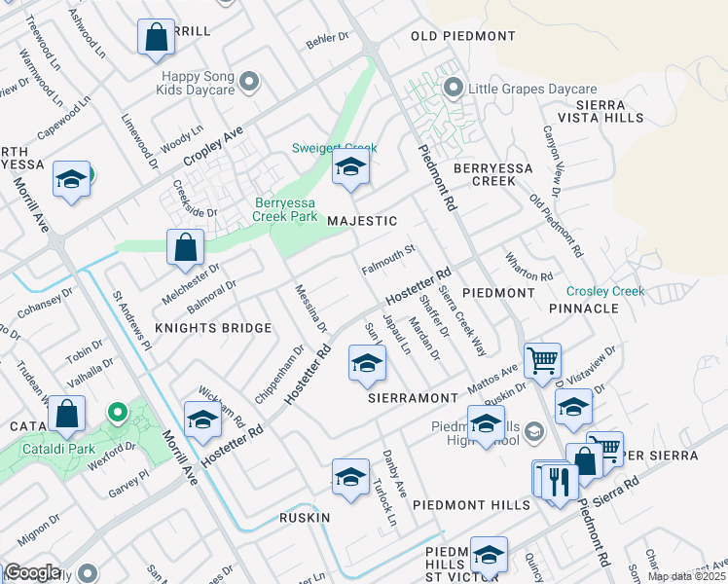Image resolution: width=728 pixels, height=584 pixels.
Task: Select the Happy Song Kids Daycare pin
Action: [250, 82]
